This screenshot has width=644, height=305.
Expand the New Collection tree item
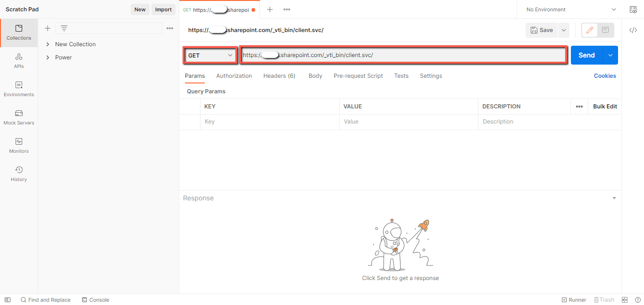point(48,44)
